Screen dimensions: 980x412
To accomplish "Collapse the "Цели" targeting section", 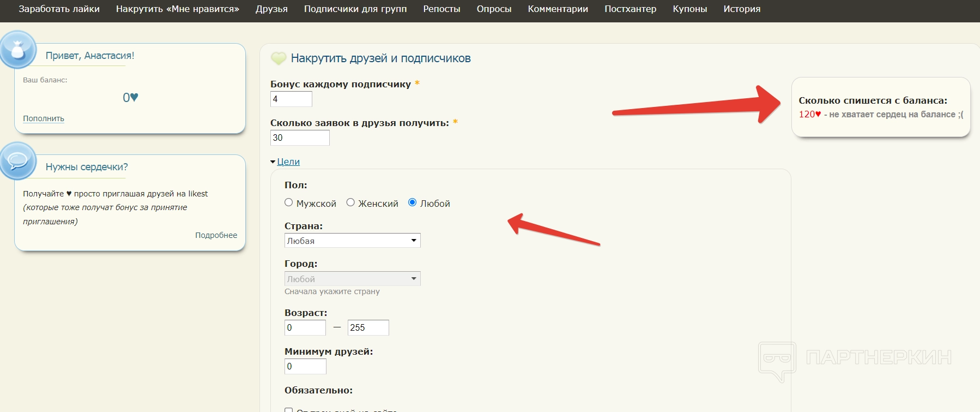I will click(x=288, y=162).
